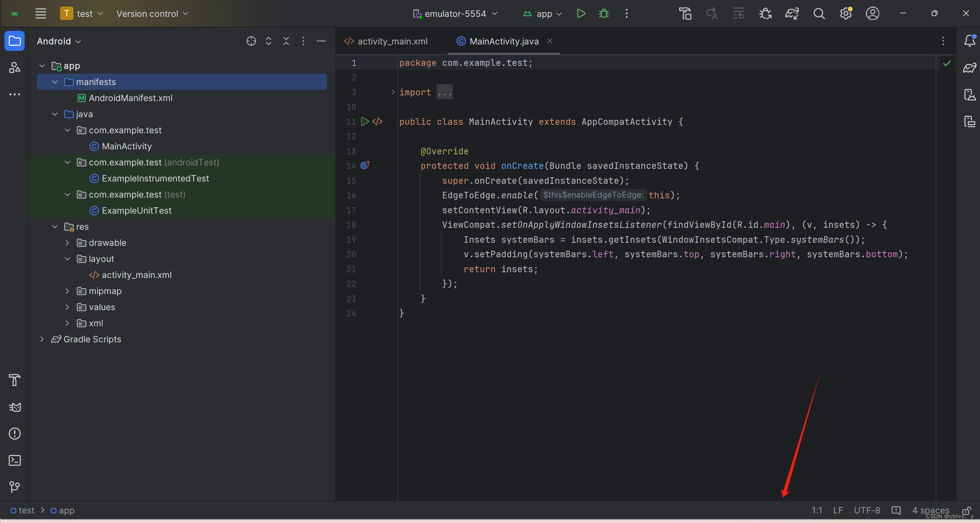Open more run actions menu

(627, 14)
